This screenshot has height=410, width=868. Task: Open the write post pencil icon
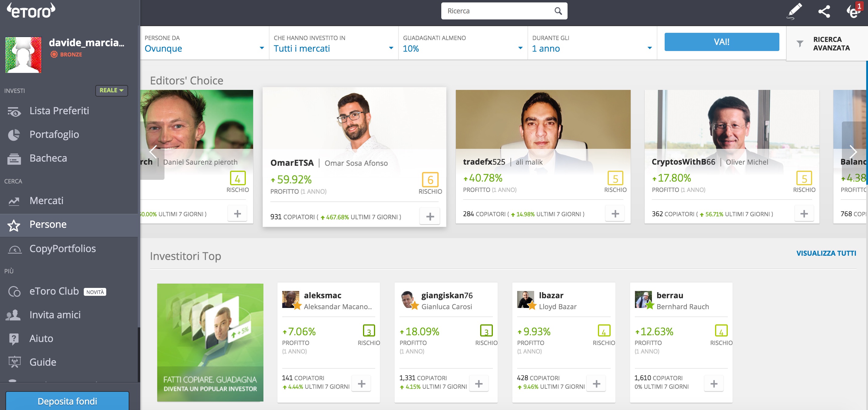(x=794, y=11)
